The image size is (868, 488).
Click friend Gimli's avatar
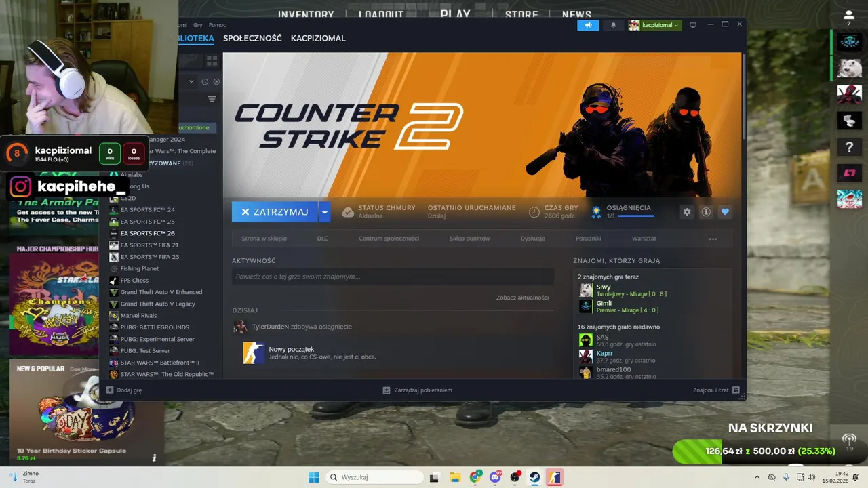pyautogui.click(x=586, y=306)
